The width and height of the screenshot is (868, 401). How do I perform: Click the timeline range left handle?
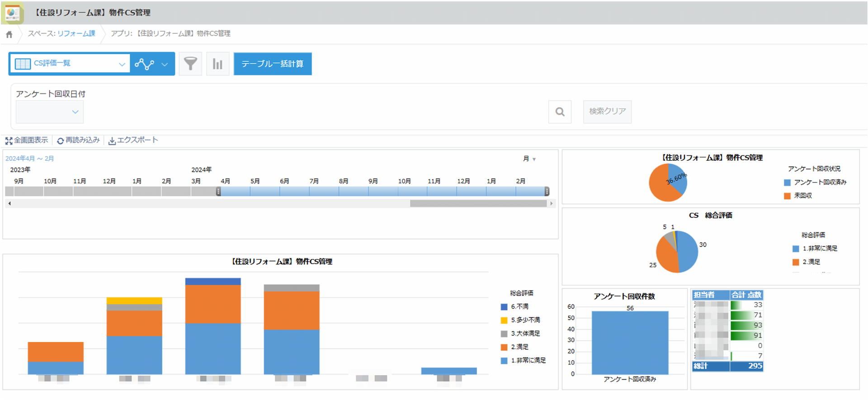(218, 191)
